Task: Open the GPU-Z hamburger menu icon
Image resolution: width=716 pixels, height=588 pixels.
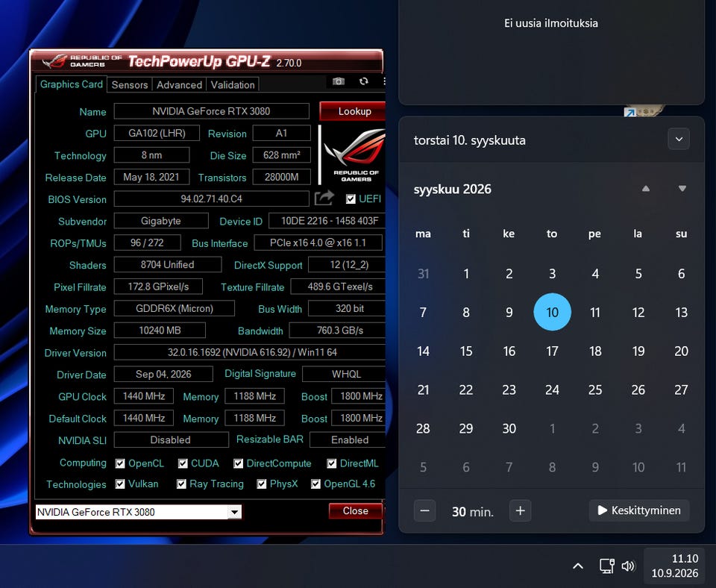Action: tap(384, 81)
